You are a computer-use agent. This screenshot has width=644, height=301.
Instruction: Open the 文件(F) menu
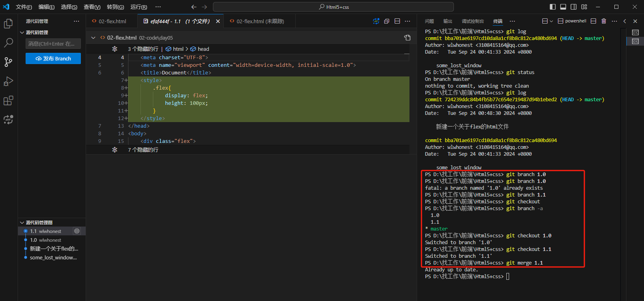(24, 7)
